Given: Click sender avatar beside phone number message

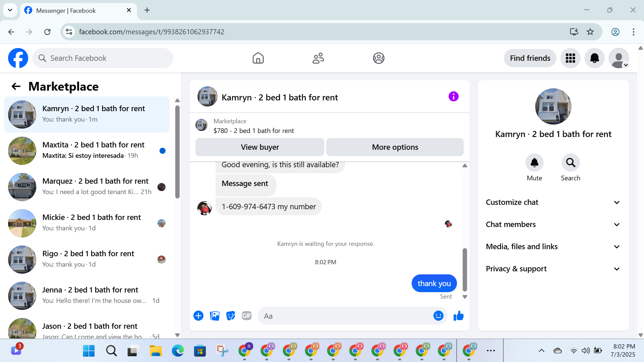Looking at the screenshot, I should 204,208.
